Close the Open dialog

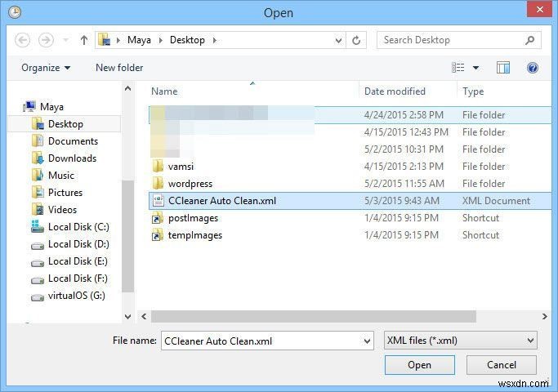539,9
